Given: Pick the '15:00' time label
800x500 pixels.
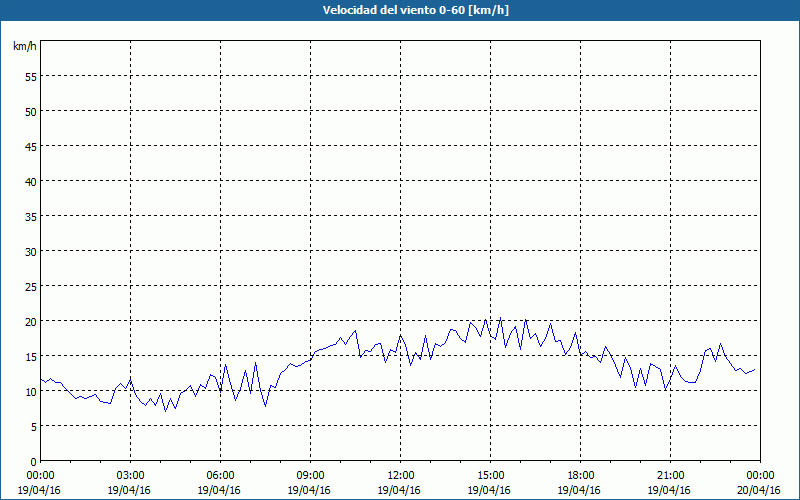Looking at the screenshot, I should 490,476.
